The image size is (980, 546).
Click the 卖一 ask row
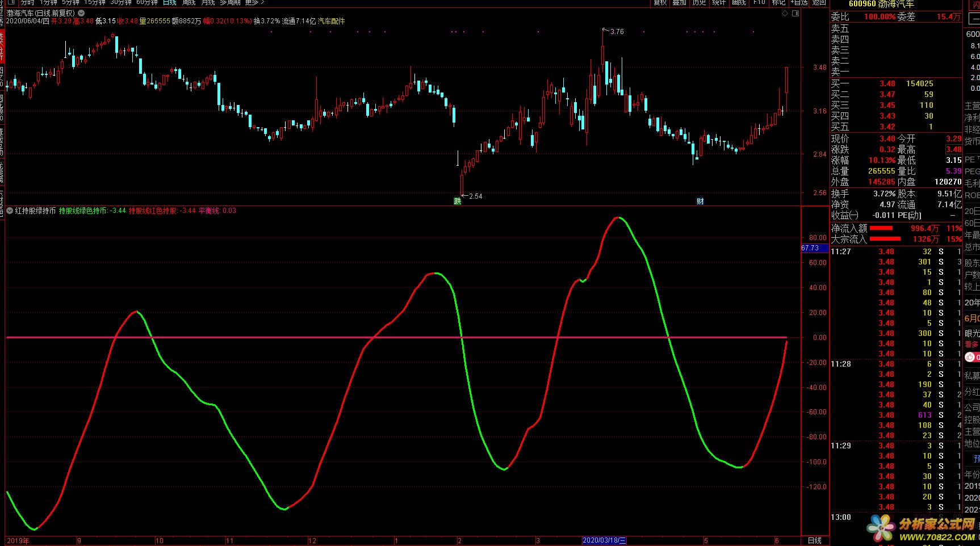[x=897, y=72]
